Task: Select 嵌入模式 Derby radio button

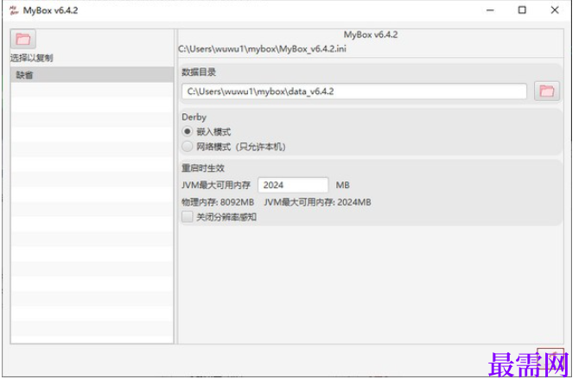Action: click(187, 131)
